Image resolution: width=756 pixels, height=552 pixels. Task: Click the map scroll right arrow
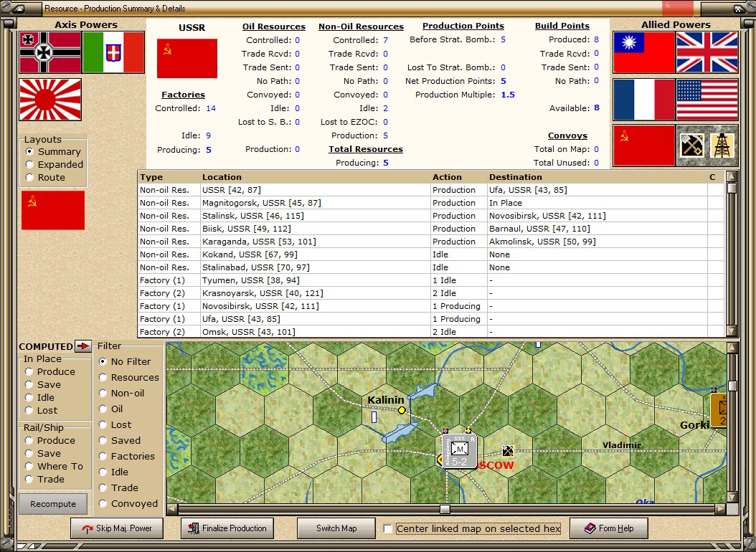720,509
